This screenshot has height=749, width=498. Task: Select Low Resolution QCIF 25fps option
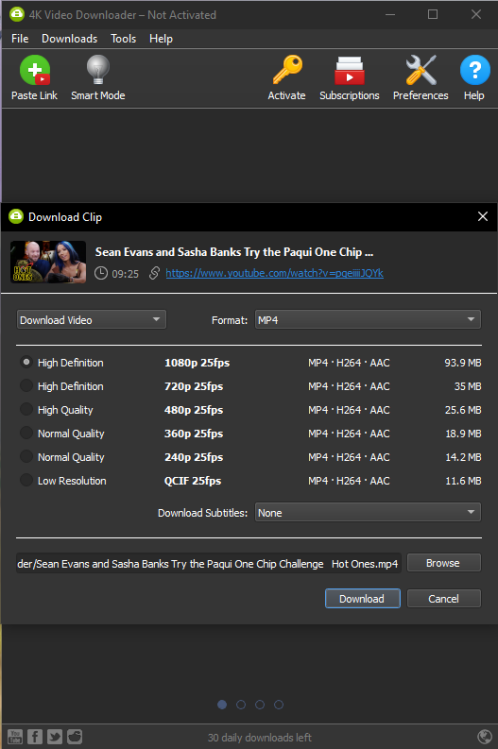[x=26, y=480]
